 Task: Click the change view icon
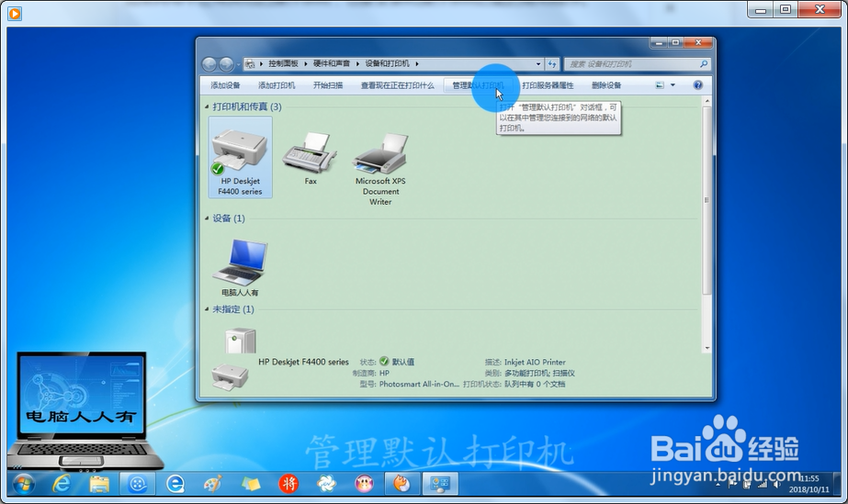pyautogui.click(x=660, y=84)
